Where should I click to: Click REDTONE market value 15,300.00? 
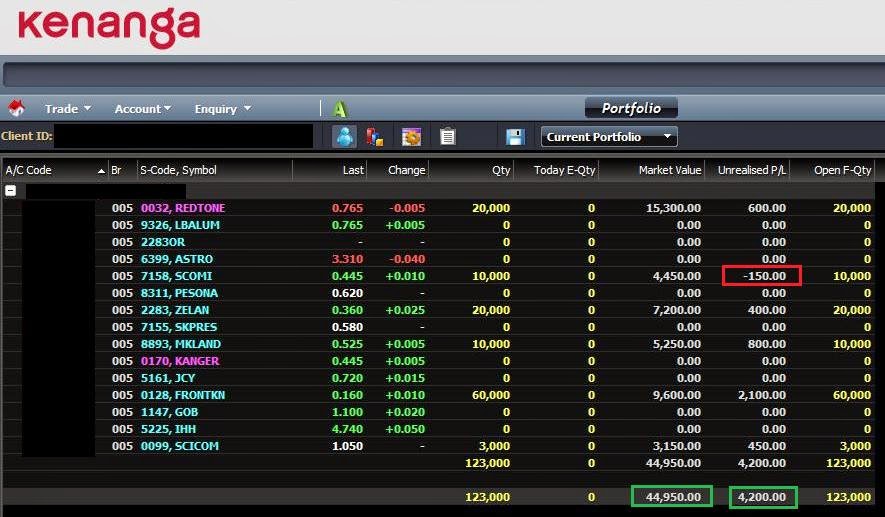point(673,208)
